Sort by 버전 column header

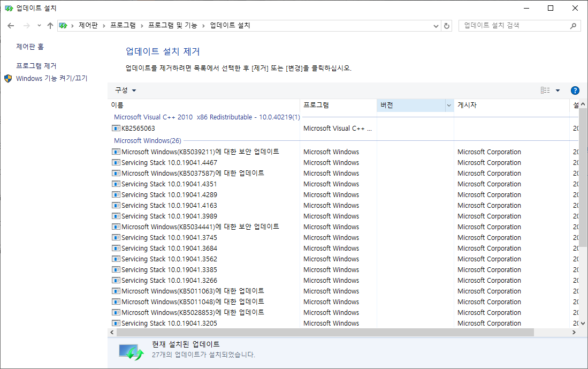(411, 105)
